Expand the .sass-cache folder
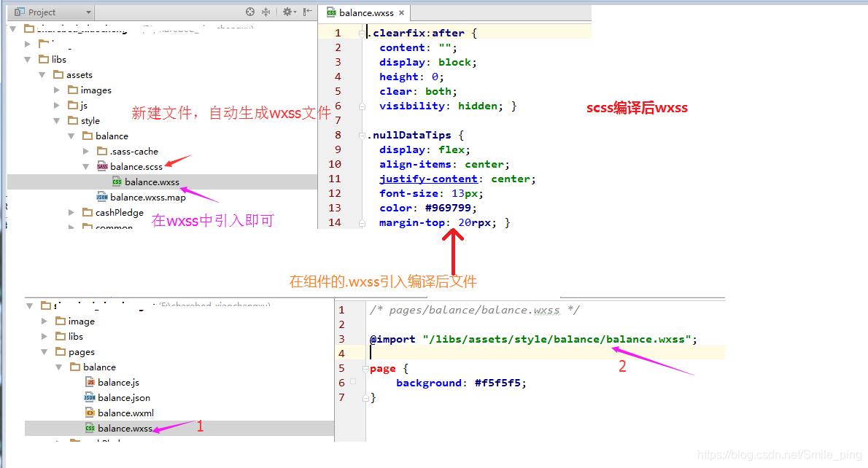 point(86,151)
